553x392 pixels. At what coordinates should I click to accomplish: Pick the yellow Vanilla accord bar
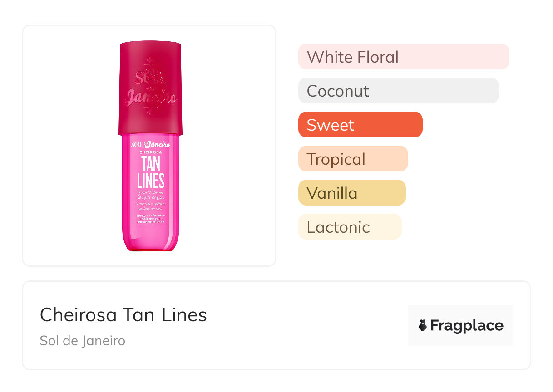pyautogui.click(x=351, y=193)
